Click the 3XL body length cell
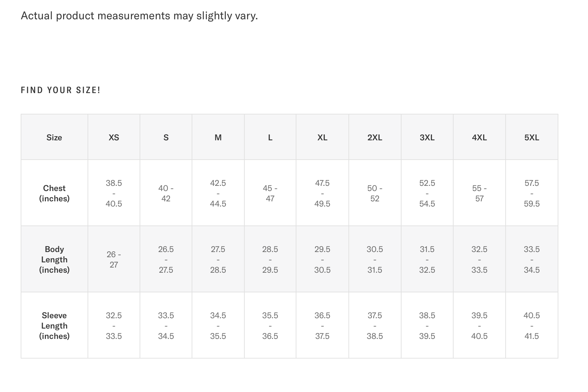Image resolution: width=588 pixels, height=392 pixels. 427,259
